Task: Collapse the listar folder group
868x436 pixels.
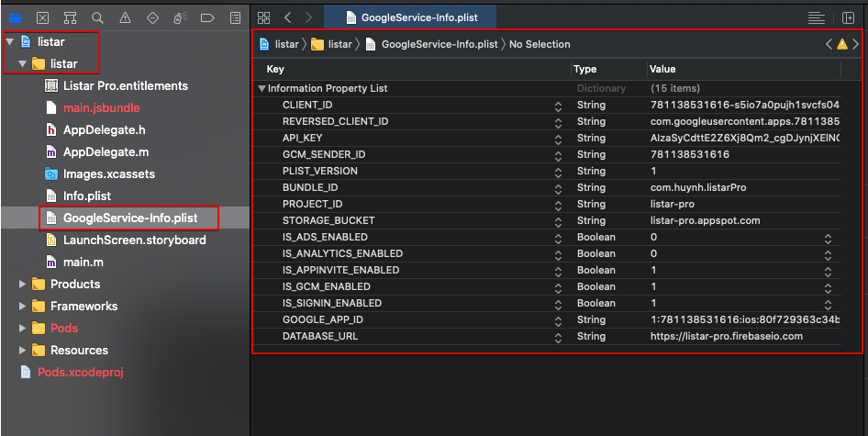Action: [x=22, y=64]
